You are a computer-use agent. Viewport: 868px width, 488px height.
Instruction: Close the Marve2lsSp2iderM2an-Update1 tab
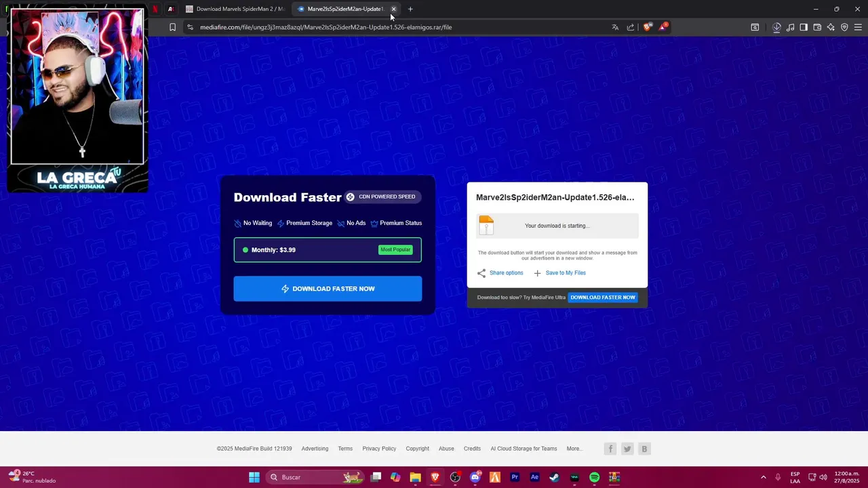[393, 9]
